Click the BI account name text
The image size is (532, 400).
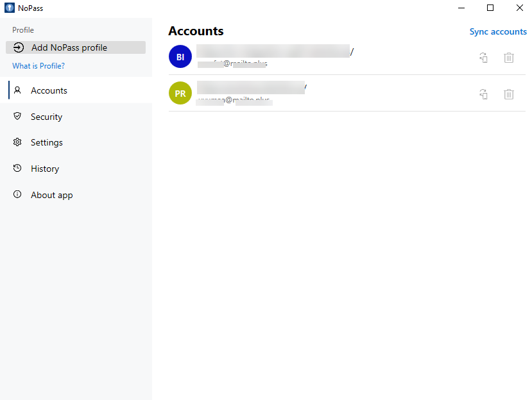point(274,52)
